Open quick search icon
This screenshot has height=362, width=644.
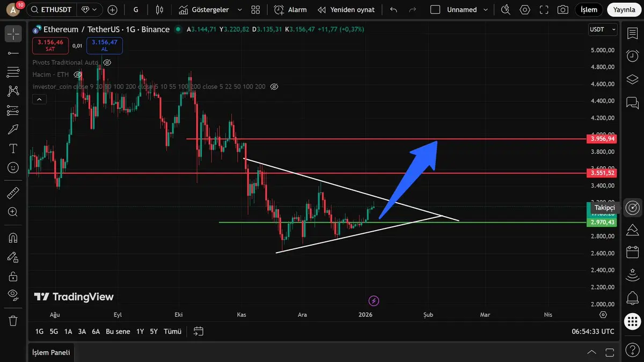[x=506, y=10]
